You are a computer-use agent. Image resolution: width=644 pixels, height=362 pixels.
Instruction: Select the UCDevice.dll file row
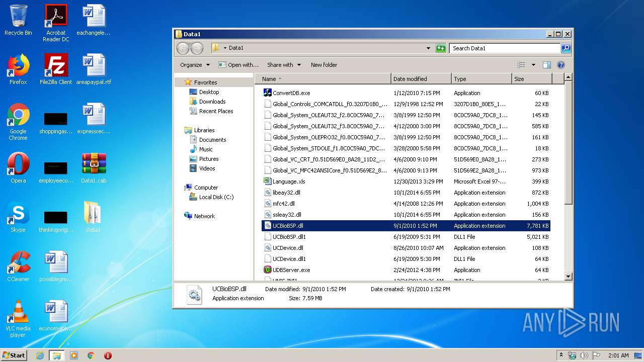tap(406, 248)
